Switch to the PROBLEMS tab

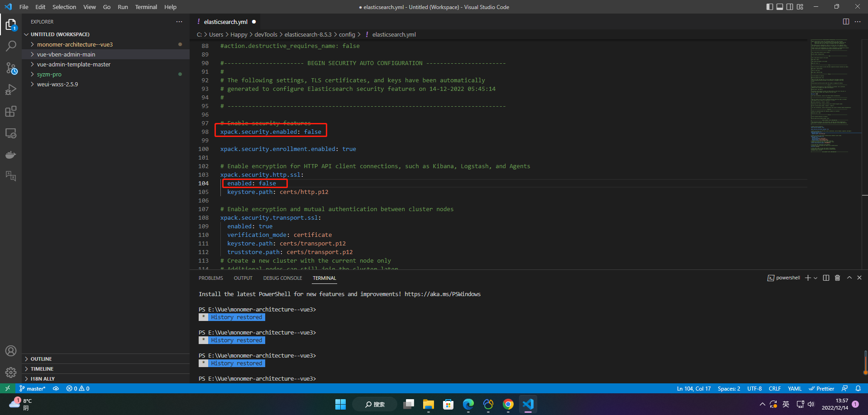click(211, 278)
